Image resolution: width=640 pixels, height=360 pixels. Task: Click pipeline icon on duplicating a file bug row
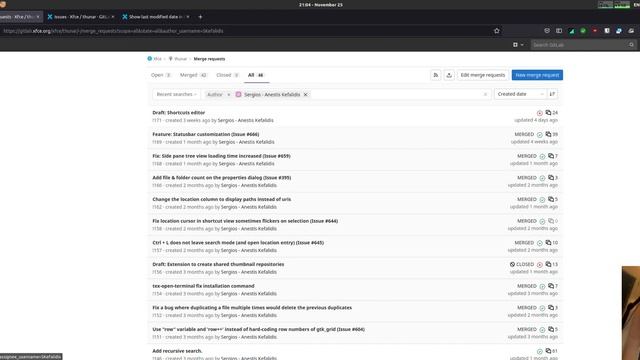[542, 308]
